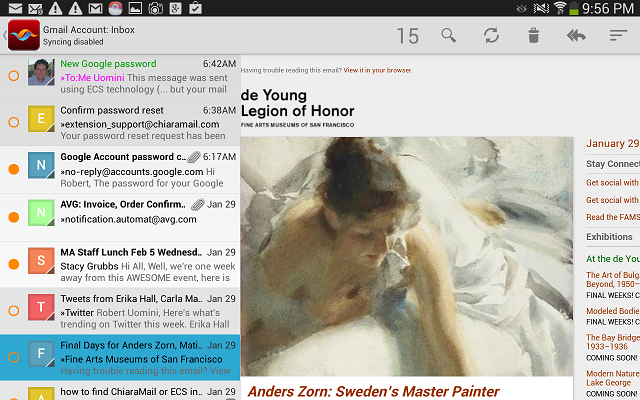Tap the red app logo icon
Viewport: 640px width, 400px height.
pyautogui.click(x=24, y=35)
